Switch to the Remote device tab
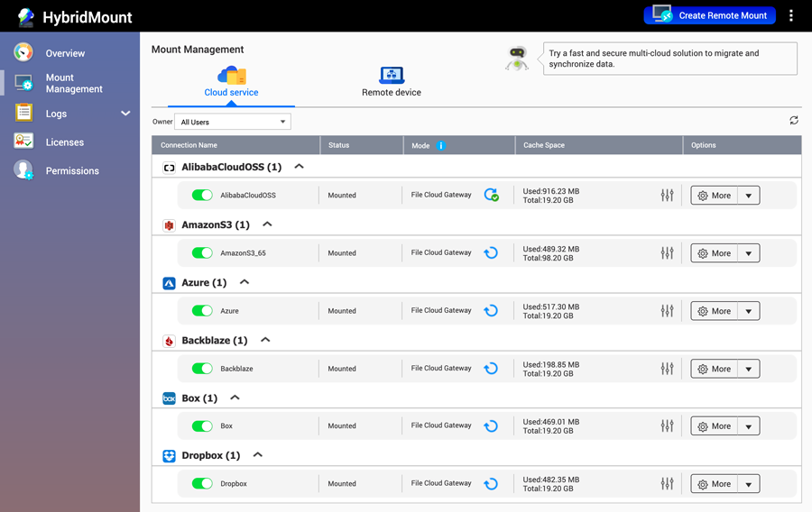Image resolution: width=812 pixels, height=512 pixels. tap(392, 81)
